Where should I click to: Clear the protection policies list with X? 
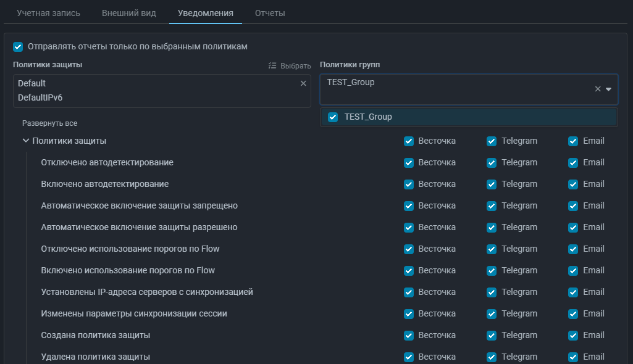point(303,83)
